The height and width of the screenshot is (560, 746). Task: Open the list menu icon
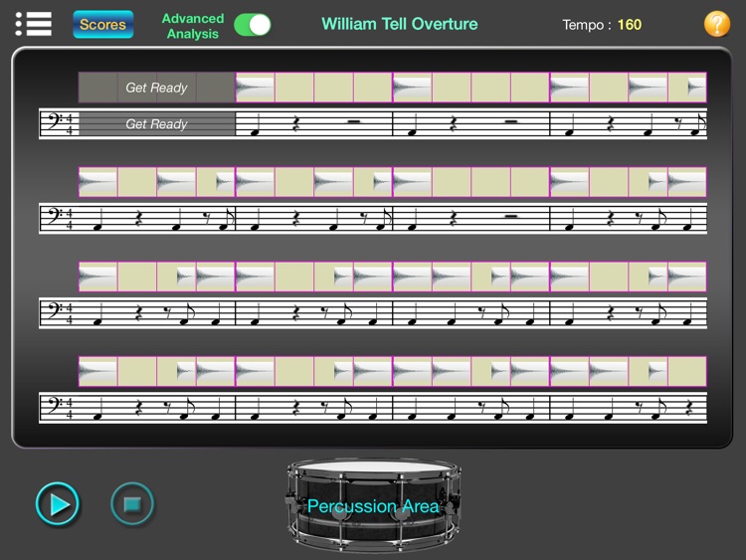(x=33, y=24)
